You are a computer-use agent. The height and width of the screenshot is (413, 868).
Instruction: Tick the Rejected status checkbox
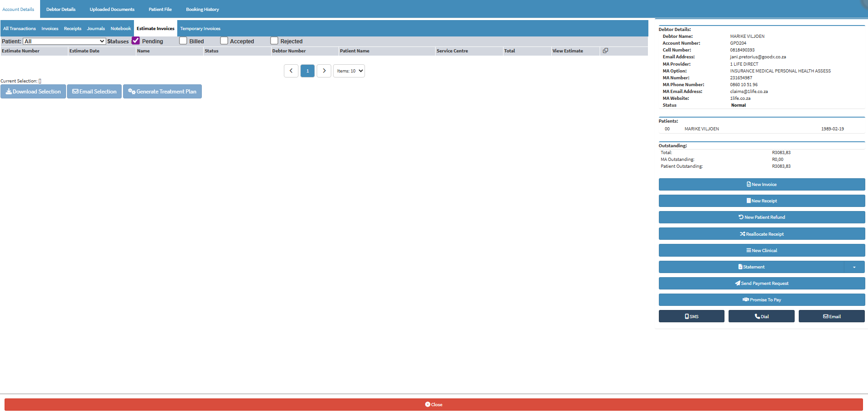pos(274,41)
